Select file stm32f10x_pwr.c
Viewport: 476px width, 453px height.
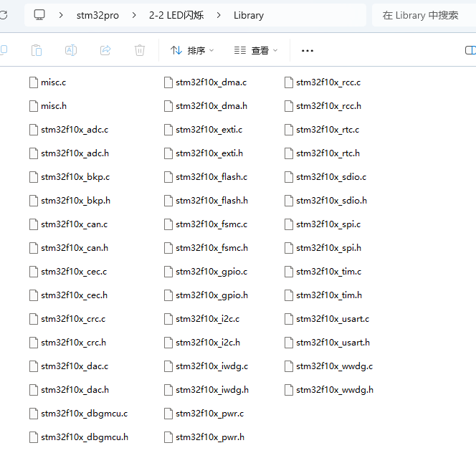(204, 414)
